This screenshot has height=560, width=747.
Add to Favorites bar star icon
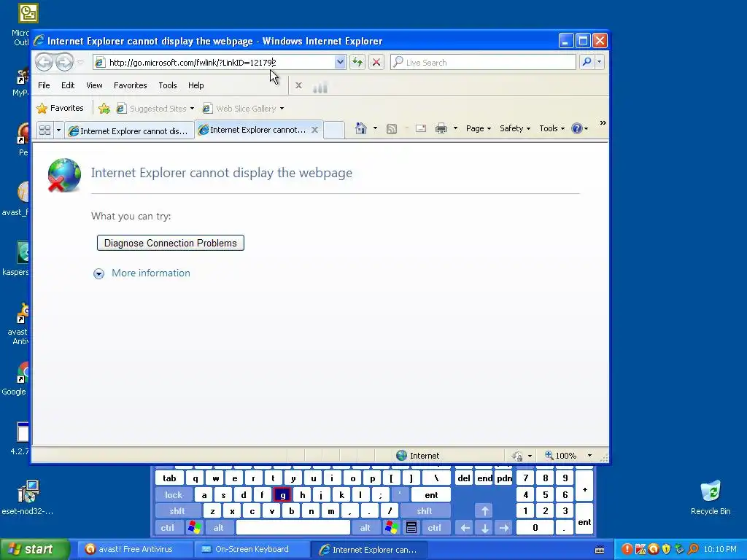pyautogui.click(x=104, y=109)
